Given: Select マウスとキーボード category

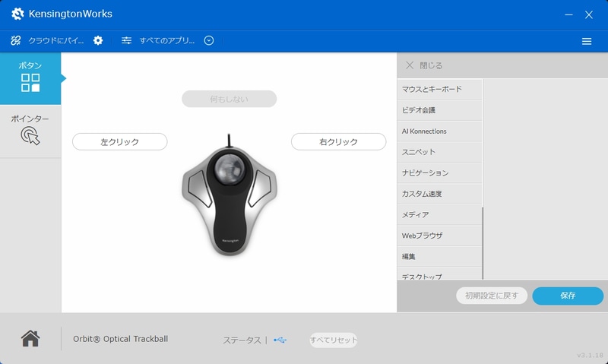Looking at the screenshot, I should [x=439, y=89].
